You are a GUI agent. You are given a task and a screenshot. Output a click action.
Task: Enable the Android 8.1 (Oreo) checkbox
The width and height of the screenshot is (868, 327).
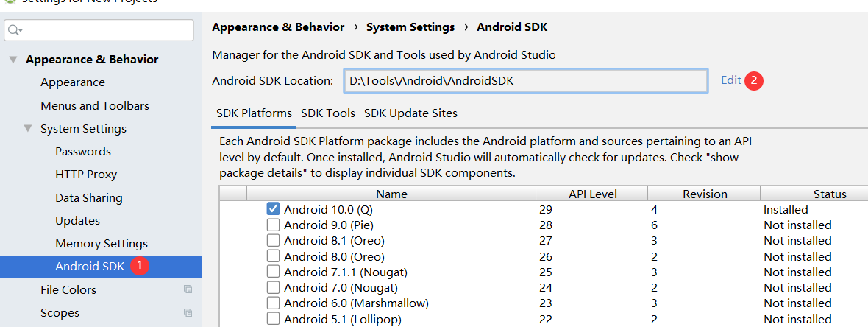click(x=273, y=240)
